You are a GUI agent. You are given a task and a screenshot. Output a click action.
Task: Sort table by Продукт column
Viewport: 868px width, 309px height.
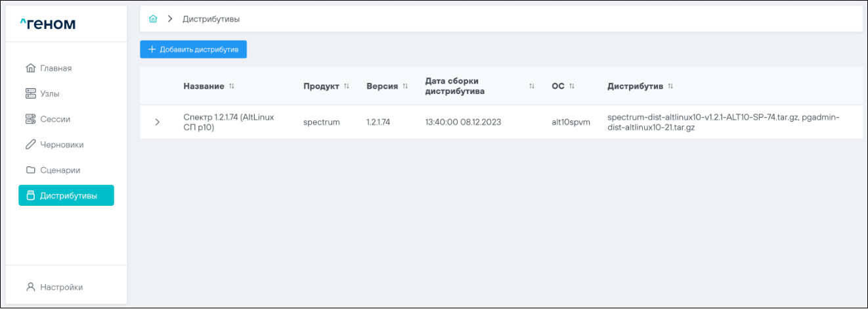coord(347,87)
